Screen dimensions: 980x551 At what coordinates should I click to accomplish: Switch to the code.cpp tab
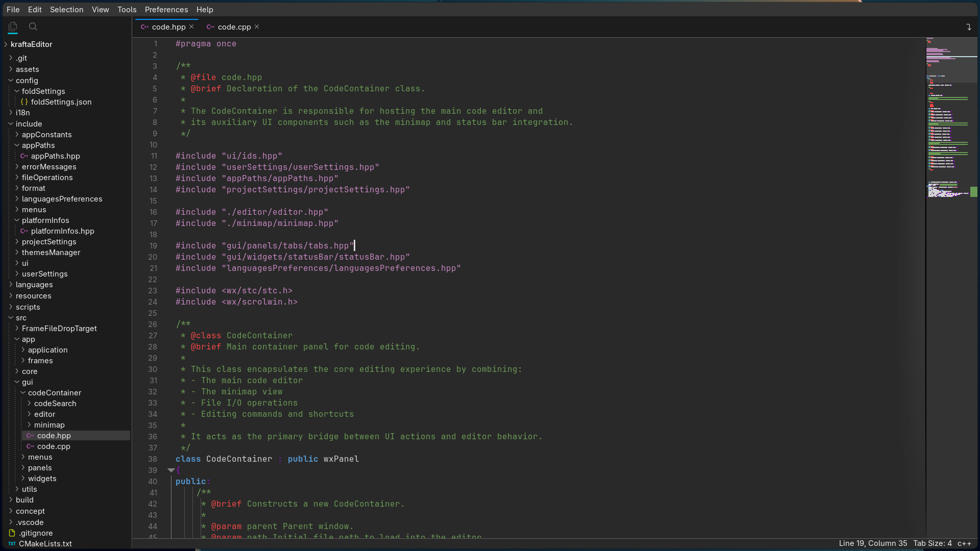[234, 27]
